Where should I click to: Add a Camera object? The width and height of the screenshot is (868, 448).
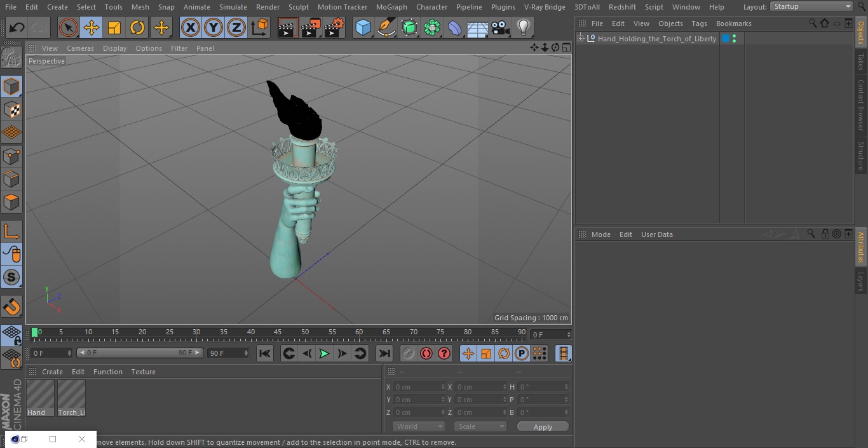click(501, 27)
